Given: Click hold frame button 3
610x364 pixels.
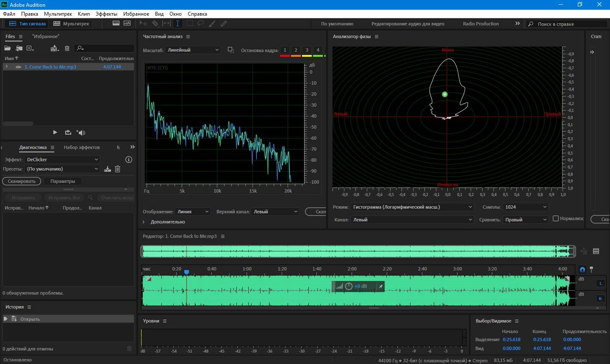Looking at the screenshot, I should 307,50.
